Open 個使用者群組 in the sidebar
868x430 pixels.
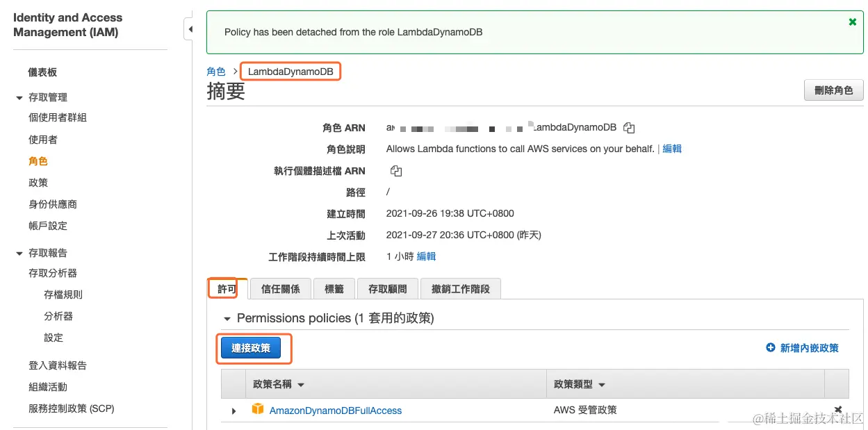click(x=58, y=117)
